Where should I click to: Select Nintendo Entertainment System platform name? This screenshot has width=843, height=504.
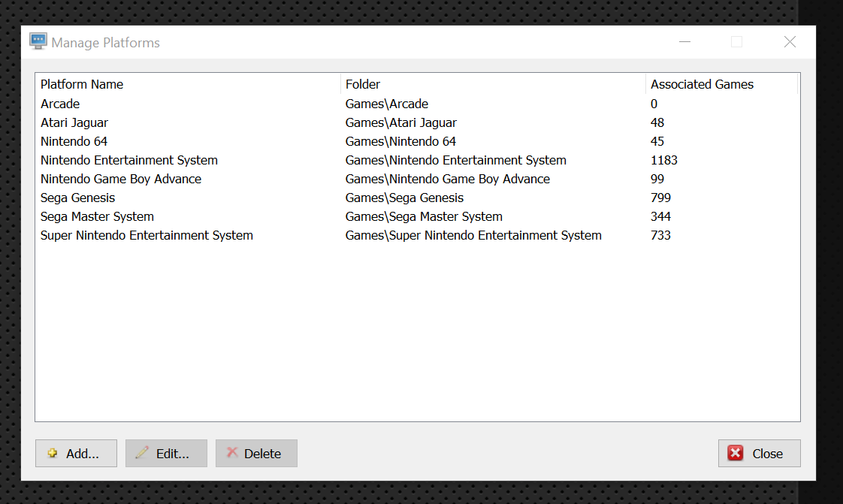pos(129,160)
